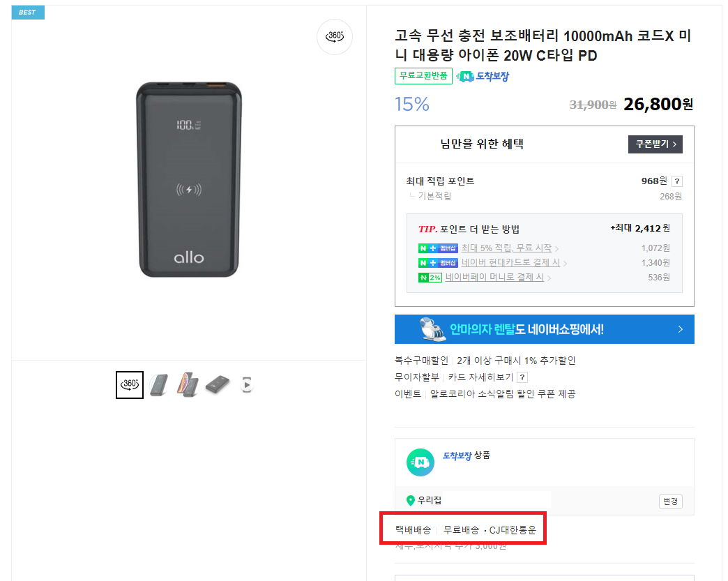This screenshot has height=581, width=728.
Task: Open 최대 5% 적립, 무료 시작 link
Action: click(x=506, y=248)
